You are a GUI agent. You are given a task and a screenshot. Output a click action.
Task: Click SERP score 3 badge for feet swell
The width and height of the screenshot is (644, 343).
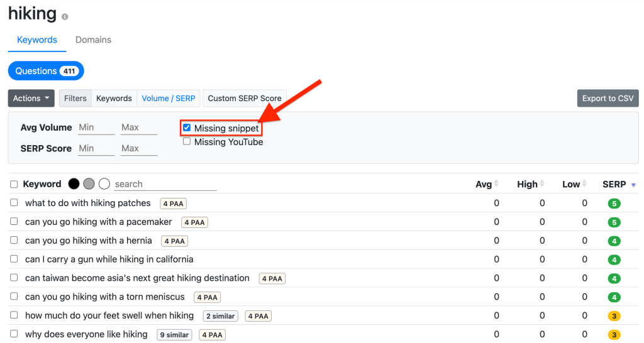(x=614, y=316)
